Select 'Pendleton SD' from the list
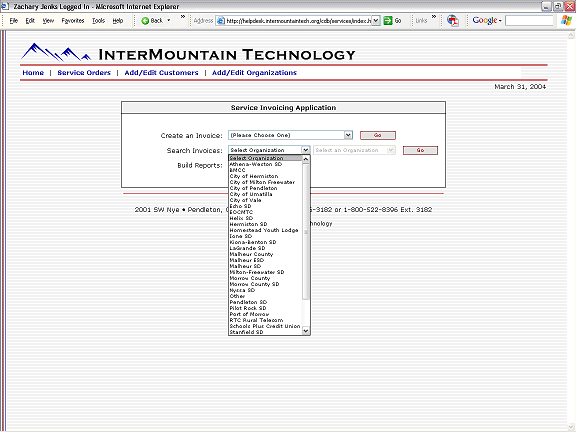This screenshot has height=432, width=576. pos(265,302)
